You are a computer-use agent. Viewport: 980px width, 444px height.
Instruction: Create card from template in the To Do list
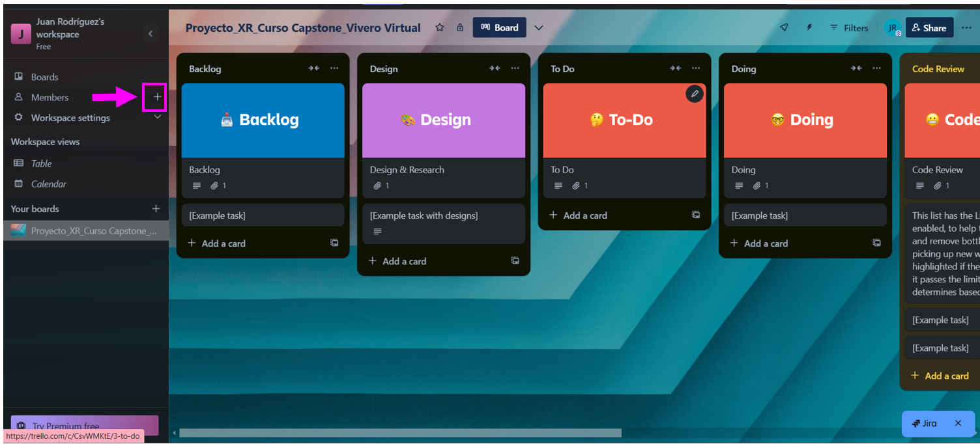click(695, 215)
